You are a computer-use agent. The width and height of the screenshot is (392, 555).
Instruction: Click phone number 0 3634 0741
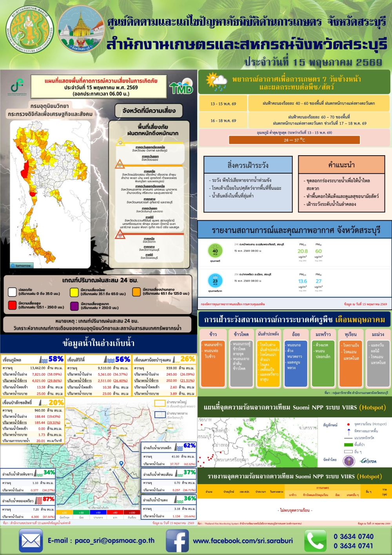pyautogui.click(x=354, y=546)
